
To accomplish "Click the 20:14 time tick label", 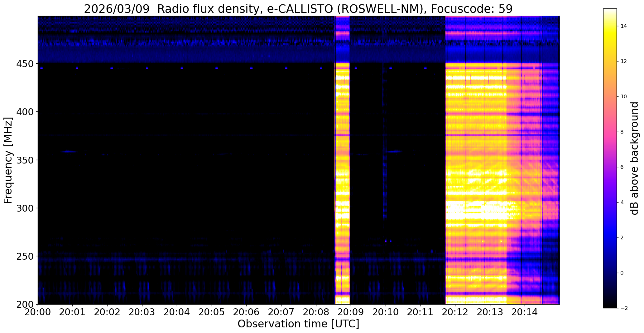I will click(x=525, y=311).
